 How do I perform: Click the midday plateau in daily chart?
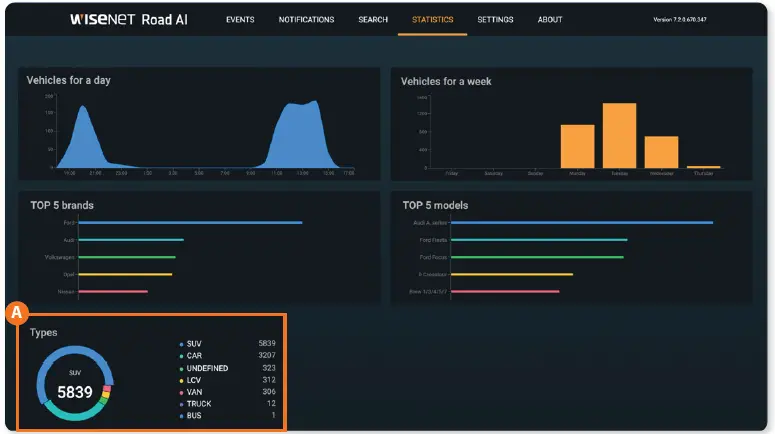click(x=300, y=133)
